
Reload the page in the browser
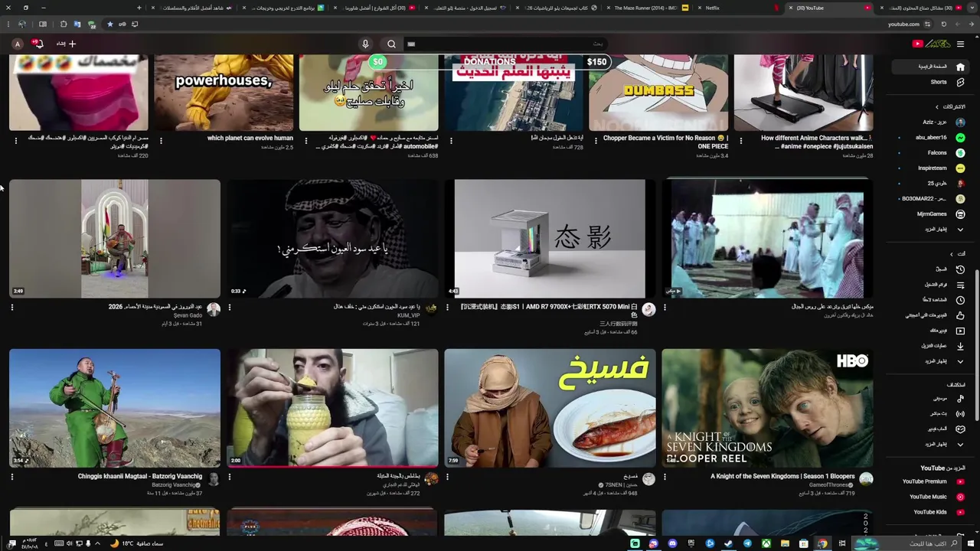pyautogui.click(x=943, y=24)
